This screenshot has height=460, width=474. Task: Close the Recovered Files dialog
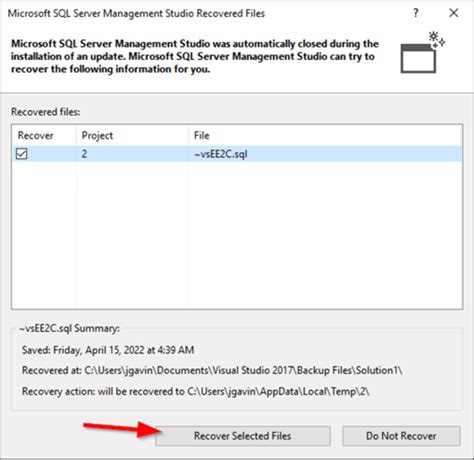[454, 13]
